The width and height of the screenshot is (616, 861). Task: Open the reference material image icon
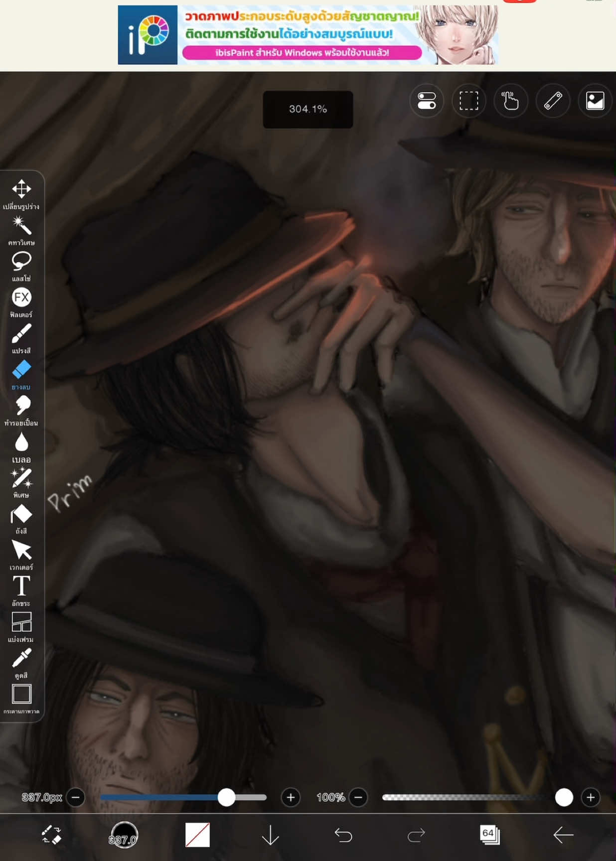pos(595,101)
